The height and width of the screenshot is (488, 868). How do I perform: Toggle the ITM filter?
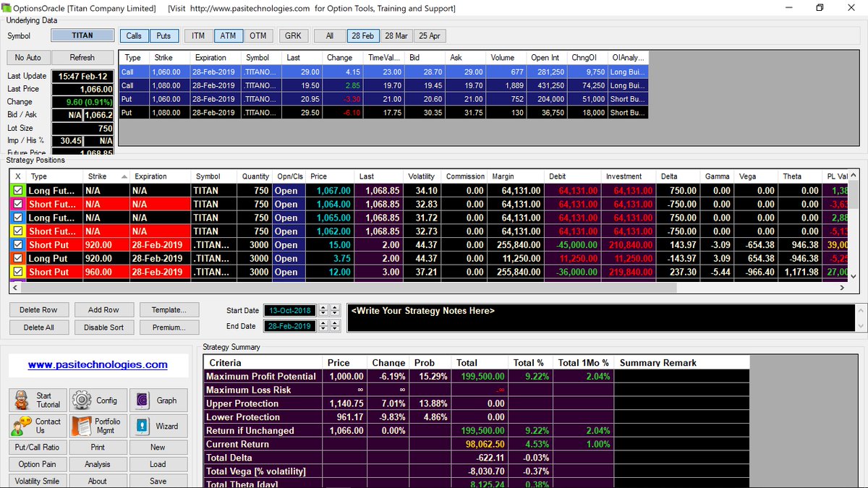coord(198,35)
